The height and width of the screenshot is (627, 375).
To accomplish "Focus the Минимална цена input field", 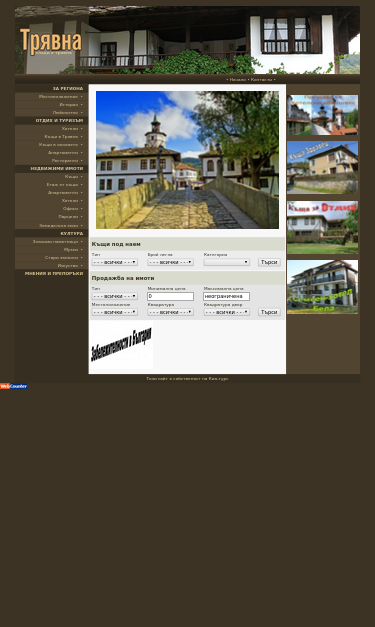I will [171, 296].
